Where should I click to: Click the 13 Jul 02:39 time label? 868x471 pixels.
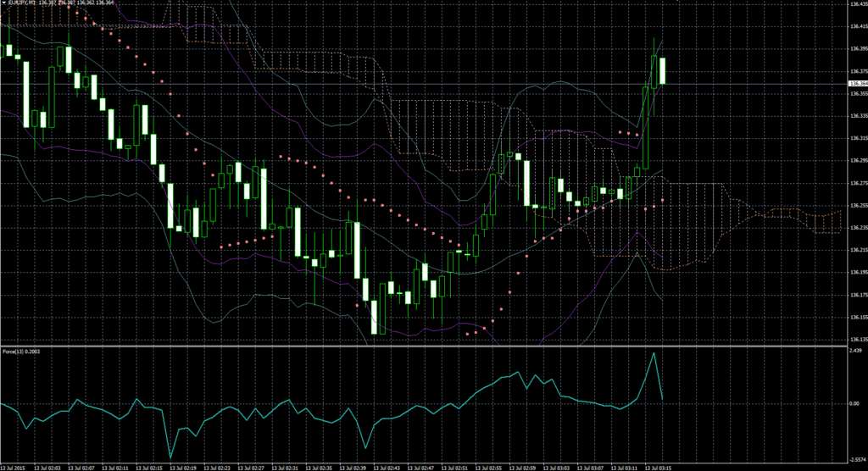pyautogui.click(x=353, y=468)
